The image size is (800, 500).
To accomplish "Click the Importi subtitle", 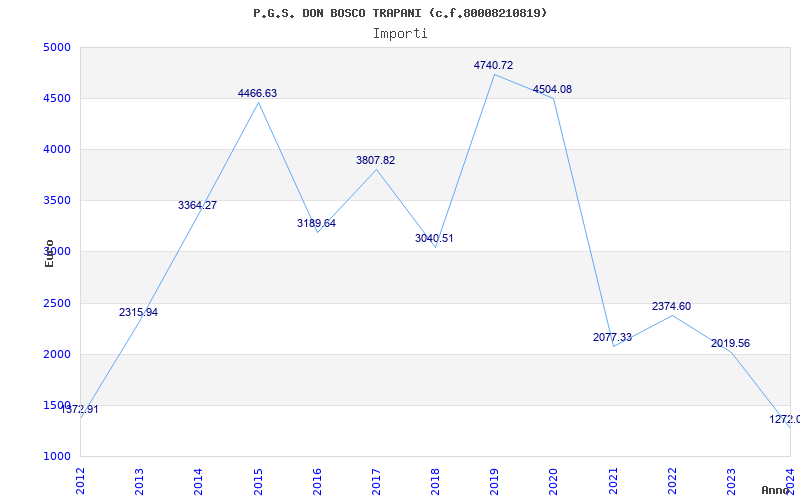I will 400,34.
